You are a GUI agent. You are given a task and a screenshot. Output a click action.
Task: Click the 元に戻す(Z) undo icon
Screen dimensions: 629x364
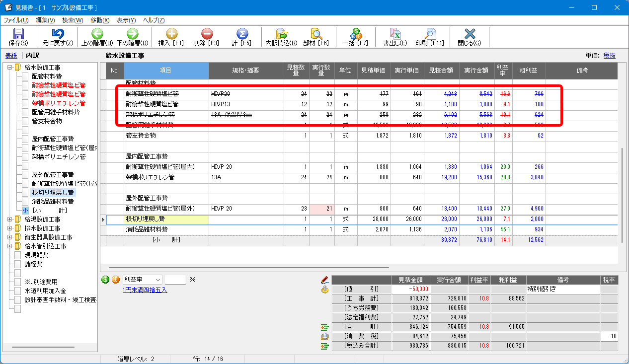tap(58, 33)
